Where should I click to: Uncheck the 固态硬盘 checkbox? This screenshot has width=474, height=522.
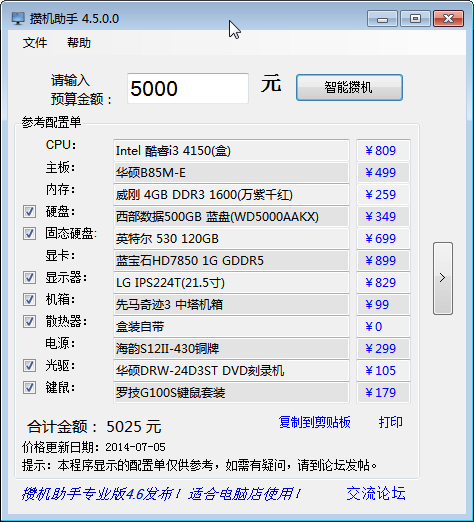click(x=29, y=233)
